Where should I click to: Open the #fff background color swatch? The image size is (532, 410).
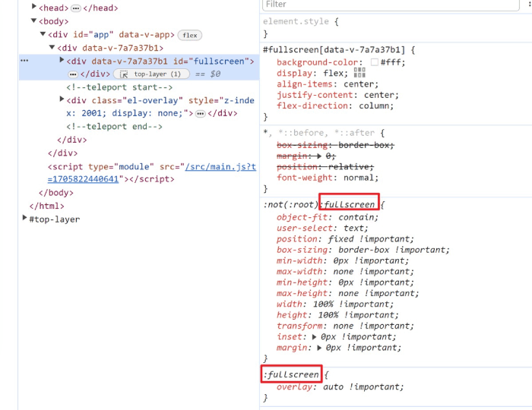click(x=375, y=62)
